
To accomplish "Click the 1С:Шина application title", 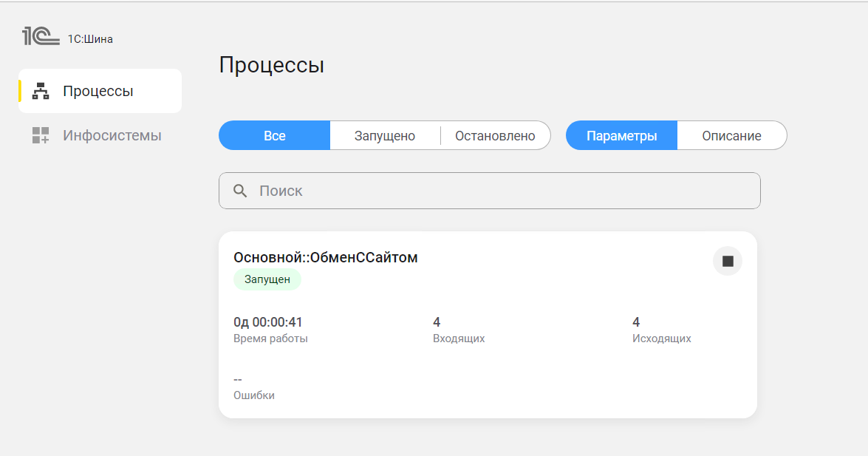I will click(x=90, y=39).
